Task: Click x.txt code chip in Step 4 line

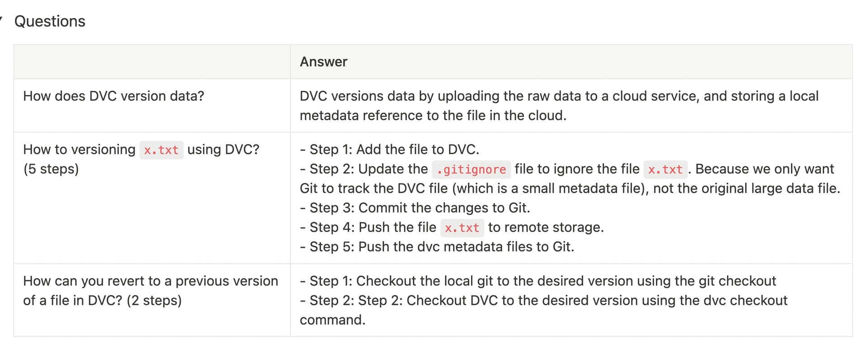Action: [462, 228]
